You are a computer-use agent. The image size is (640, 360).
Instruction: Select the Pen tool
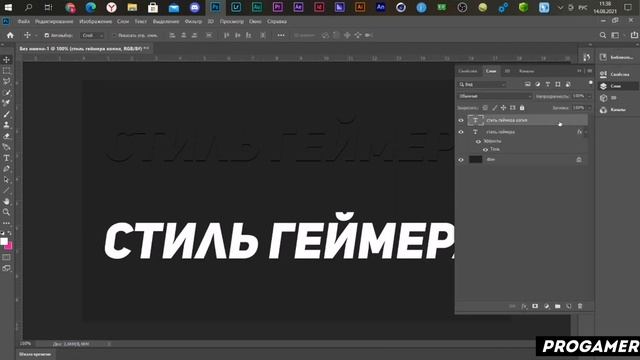coord(7,169)
